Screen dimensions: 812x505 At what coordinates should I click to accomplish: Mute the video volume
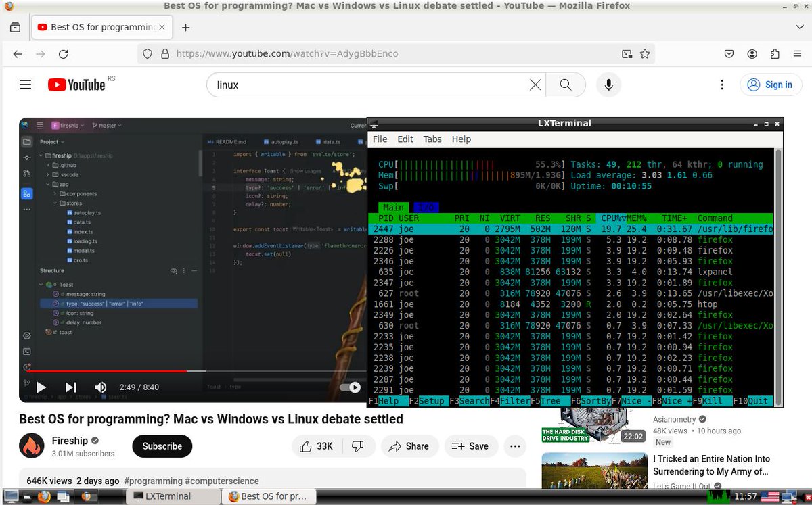101,387
